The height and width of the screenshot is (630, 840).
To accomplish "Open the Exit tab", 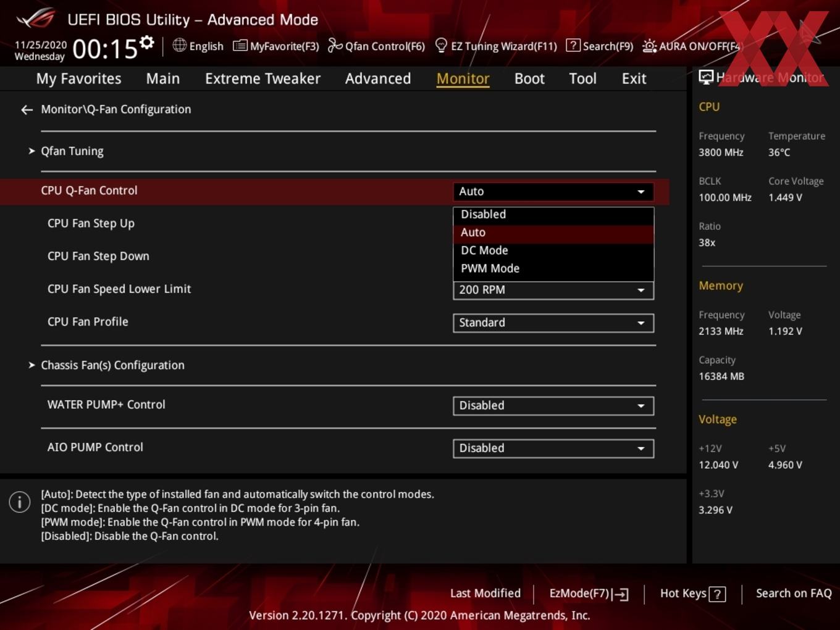I will (x=634, y=79).
